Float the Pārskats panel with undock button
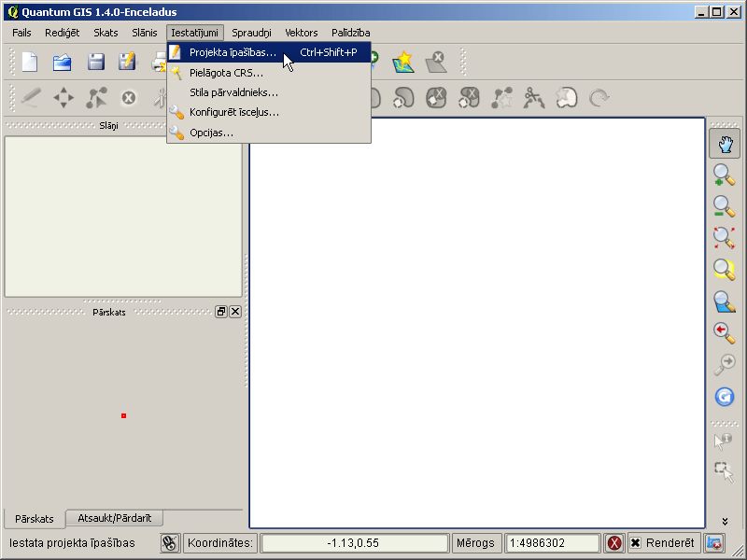 [x=221, y=312]
